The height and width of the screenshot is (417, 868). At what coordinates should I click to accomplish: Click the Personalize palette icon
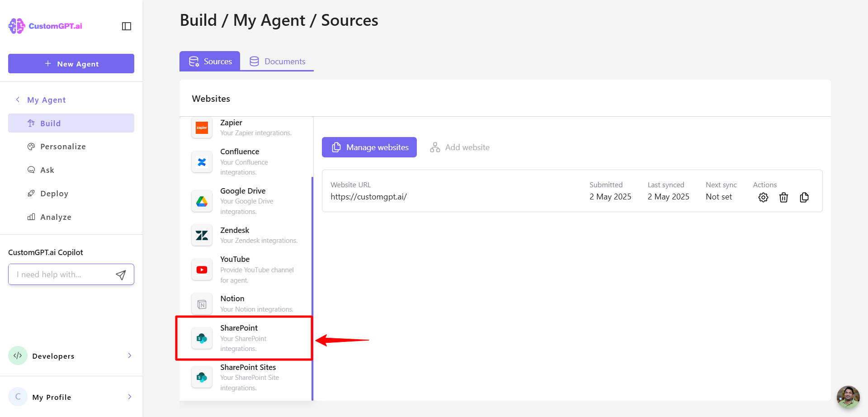pos(31,147)
